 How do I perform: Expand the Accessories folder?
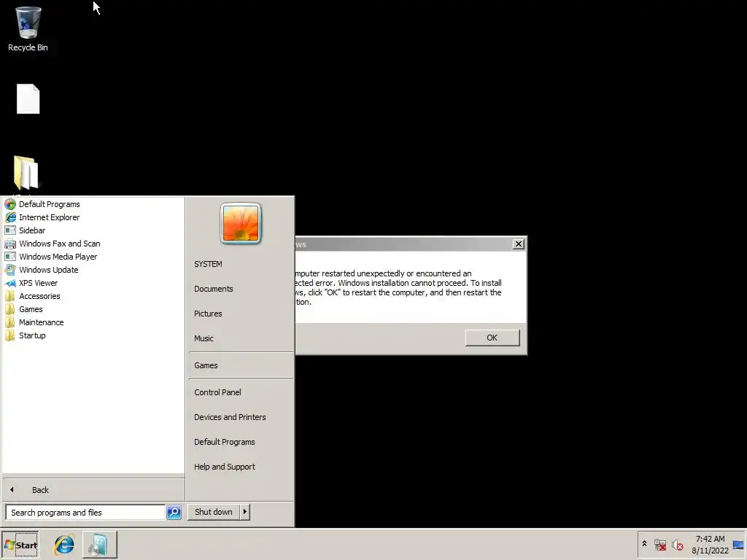pyautogui.click(x=39, y=296)
